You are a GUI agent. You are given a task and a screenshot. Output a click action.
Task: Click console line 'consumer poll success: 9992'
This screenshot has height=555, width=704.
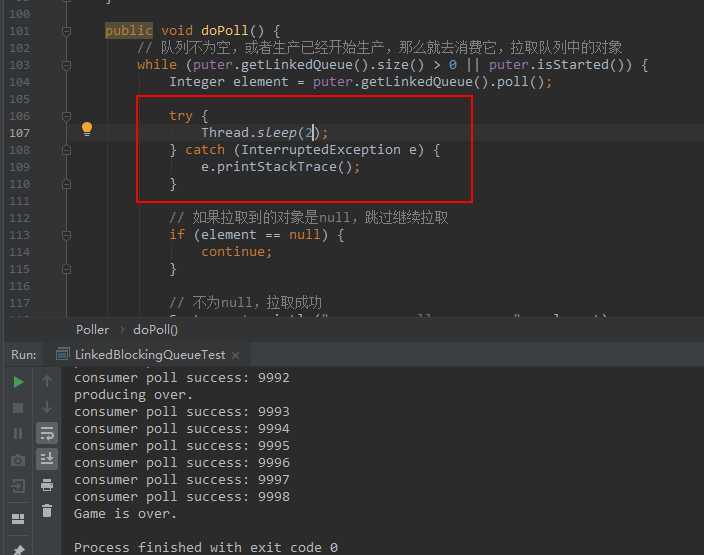[182, 378]
